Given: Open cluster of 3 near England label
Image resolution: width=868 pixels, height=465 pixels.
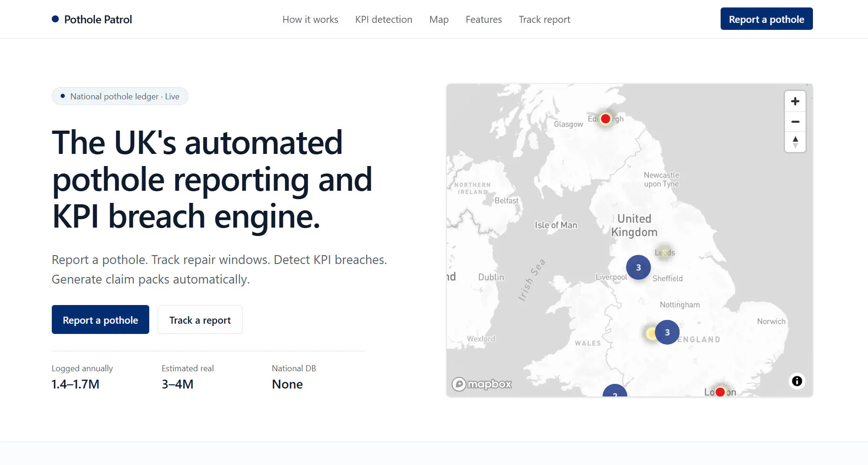Looking at the screenshot, I should (x=667, y=332).
